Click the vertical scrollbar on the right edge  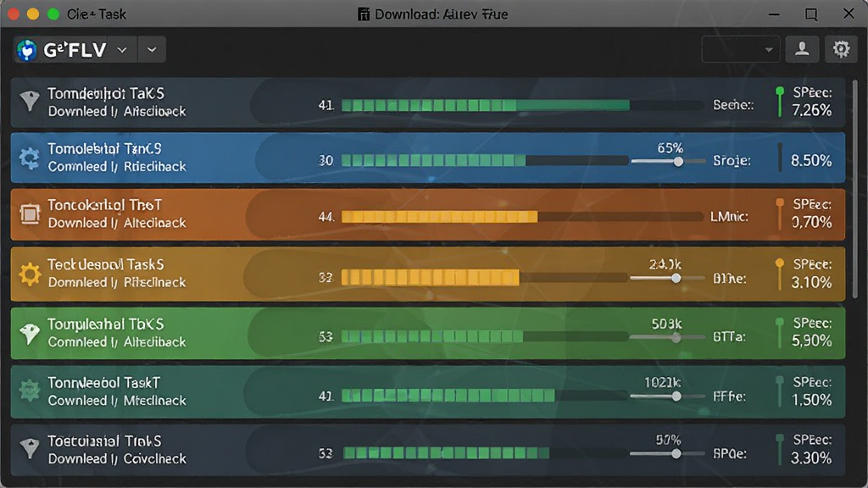[856, 188]
